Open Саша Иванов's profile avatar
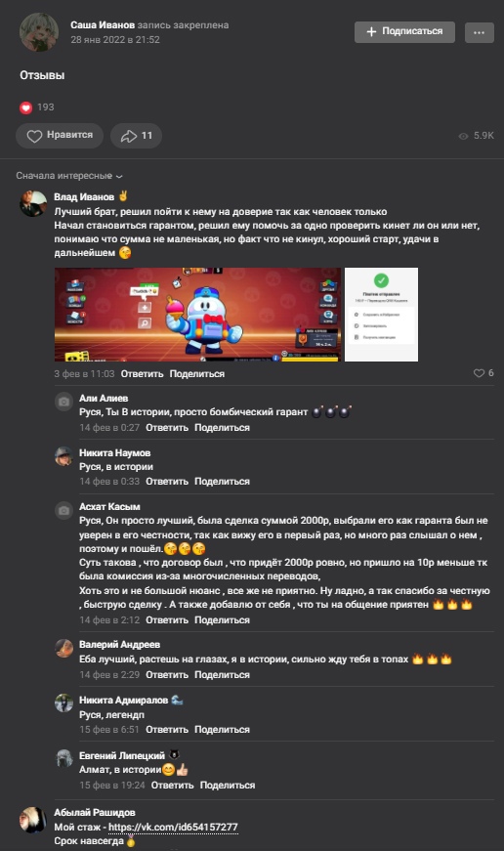Image resolution: width=504 pixels, height=851 pixels. pyautogui.click(x=39, y=32)
